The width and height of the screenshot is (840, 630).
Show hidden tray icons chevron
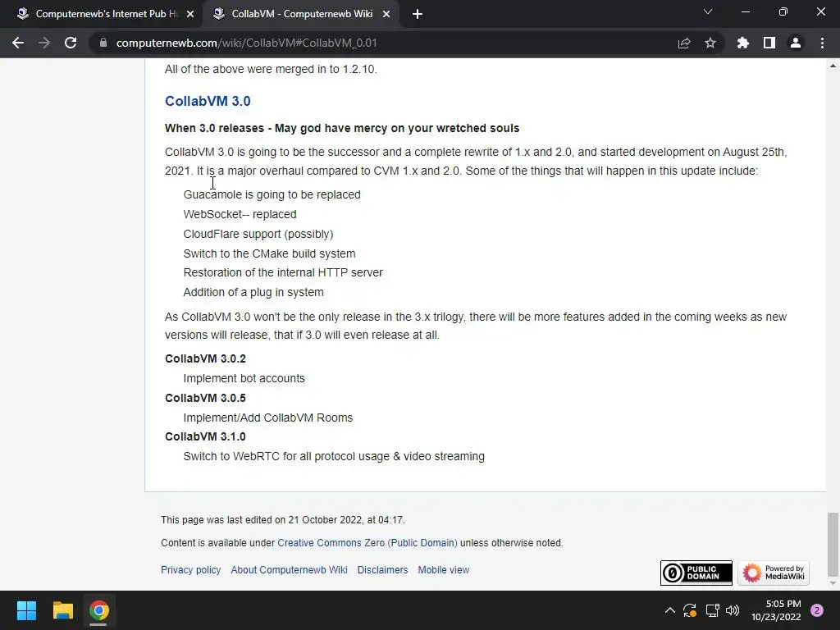click(x=669, y=610)
